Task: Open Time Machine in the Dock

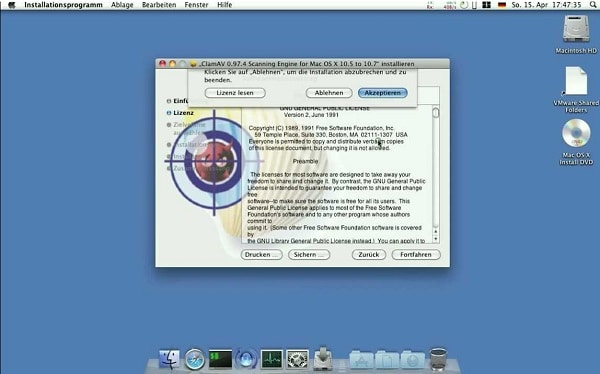Action: point(246,359)
